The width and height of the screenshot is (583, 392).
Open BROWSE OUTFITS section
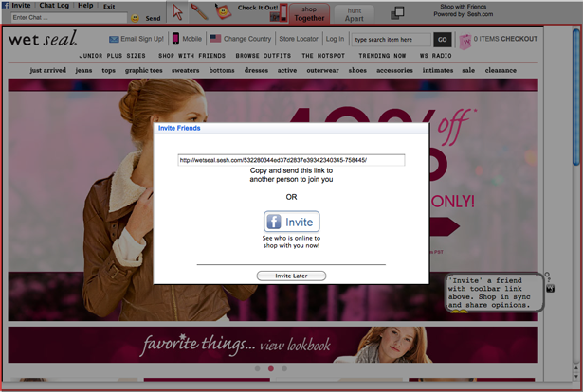point(264,56)
